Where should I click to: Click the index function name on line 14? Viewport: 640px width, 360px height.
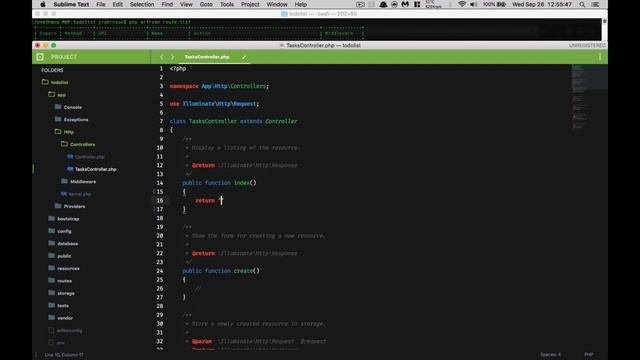(x=242, y=183)
